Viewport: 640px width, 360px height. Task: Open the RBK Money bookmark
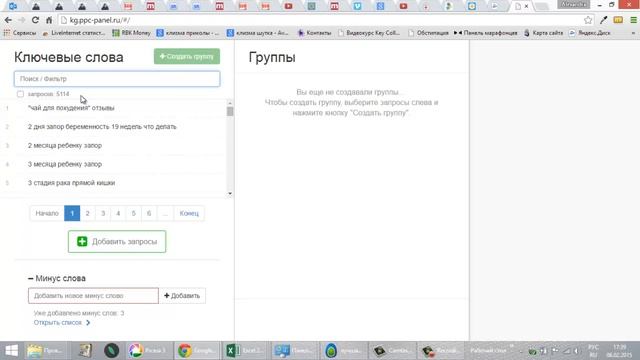click(131, 33)
